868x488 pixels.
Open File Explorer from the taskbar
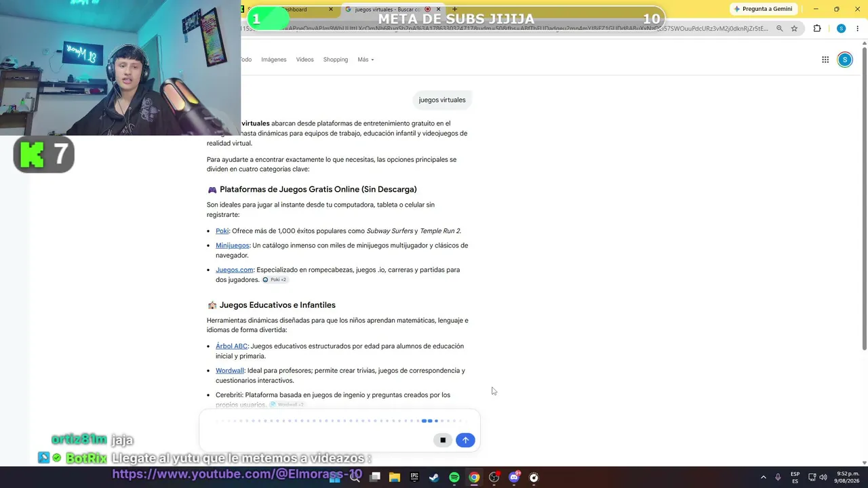pos(395,477)
